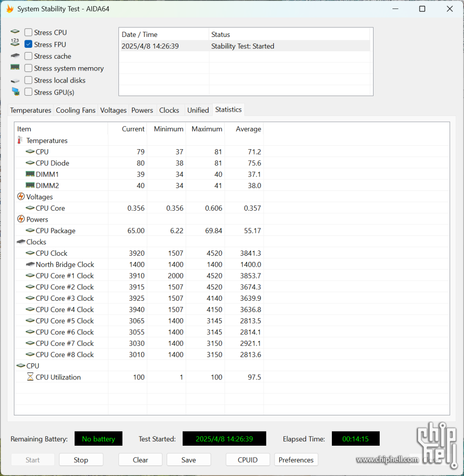Enable the Stress system memory checkbox
The width and height of the screenshot is (464, 476).
click(x=28, y=68)
